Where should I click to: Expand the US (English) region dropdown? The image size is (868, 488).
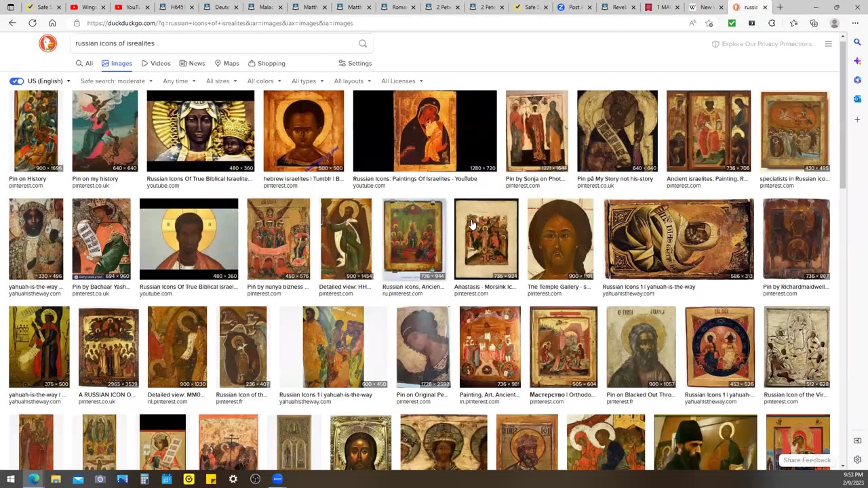coord(49,81)
